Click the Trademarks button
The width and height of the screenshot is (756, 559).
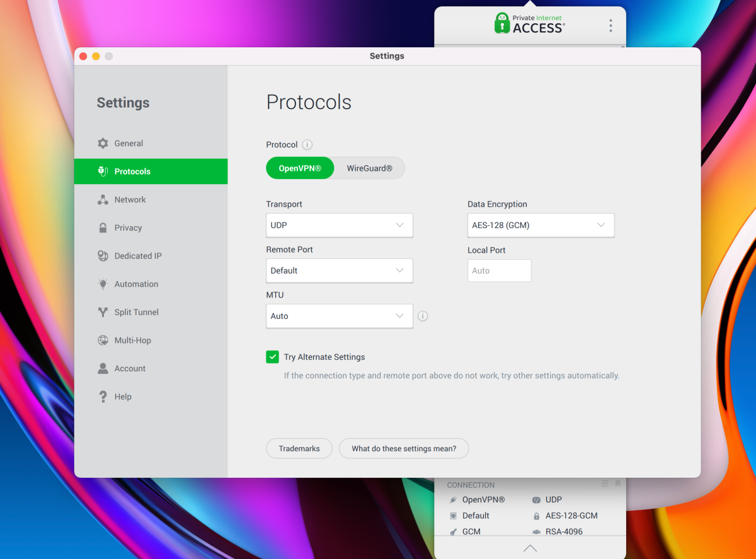point(299,449)
